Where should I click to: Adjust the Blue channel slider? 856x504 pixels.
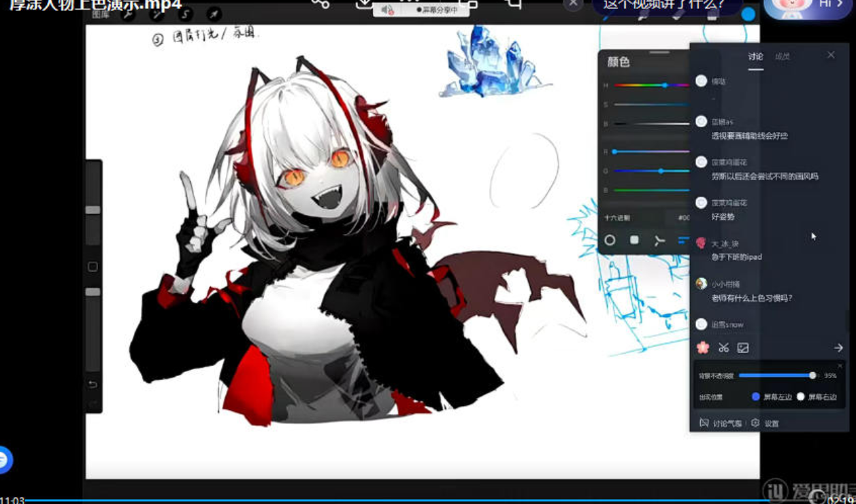tap(652, 190)
